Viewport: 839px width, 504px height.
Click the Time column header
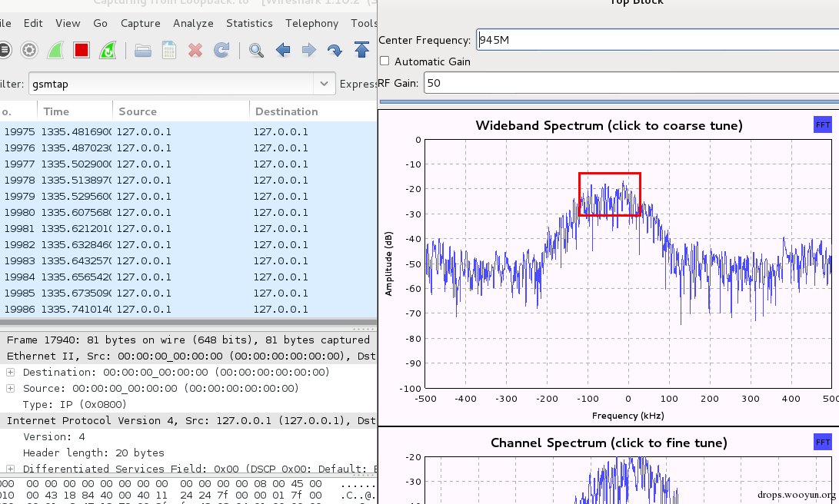(x=56, y=111)
